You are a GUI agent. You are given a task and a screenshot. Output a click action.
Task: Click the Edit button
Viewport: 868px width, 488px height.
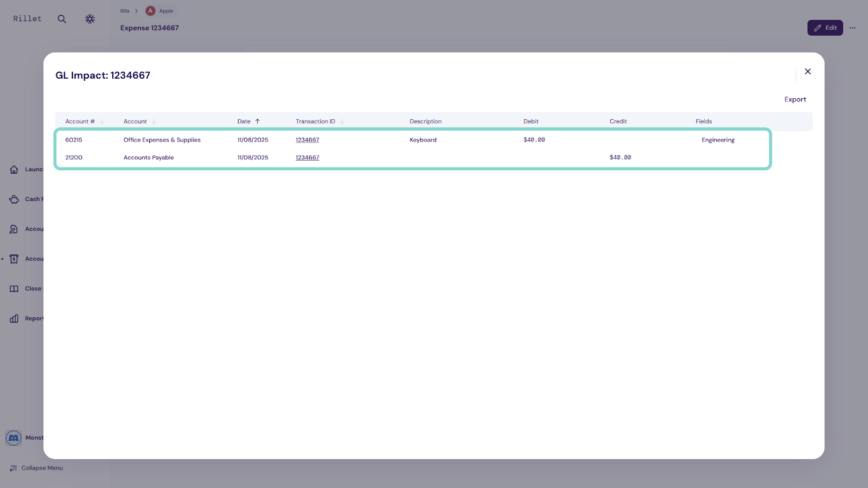[825, 28]
